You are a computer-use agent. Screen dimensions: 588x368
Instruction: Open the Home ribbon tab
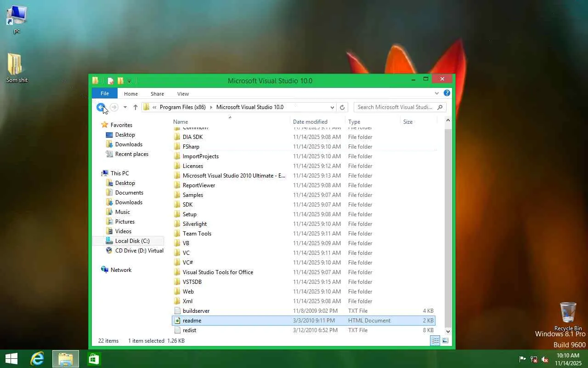click(131, 94)
